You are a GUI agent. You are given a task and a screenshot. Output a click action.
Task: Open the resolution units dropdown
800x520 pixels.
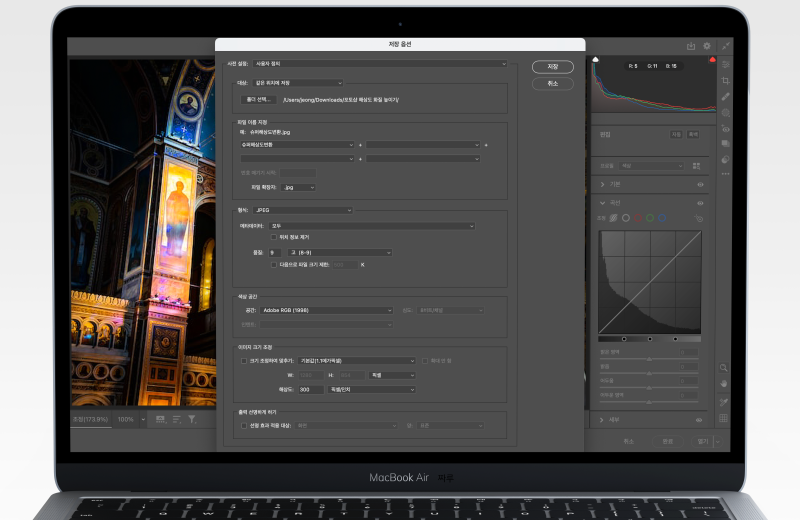click(x=371, y=389)
